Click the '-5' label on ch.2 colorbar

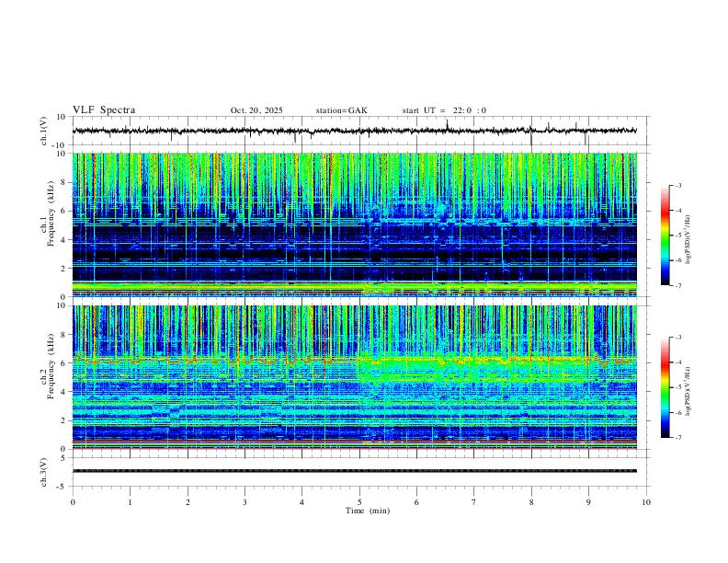click(x=677, y=387)
